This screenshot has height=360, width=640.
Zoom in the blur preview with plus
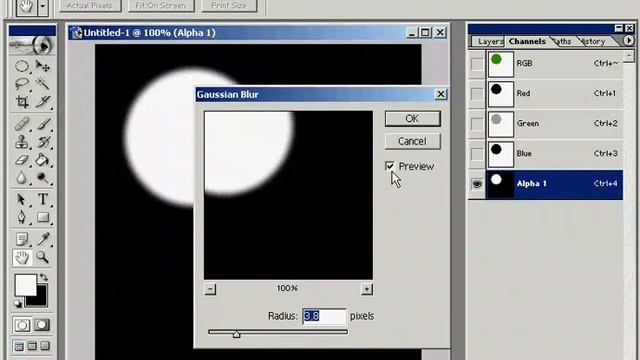pyautogui.click(x=367, y=289)
